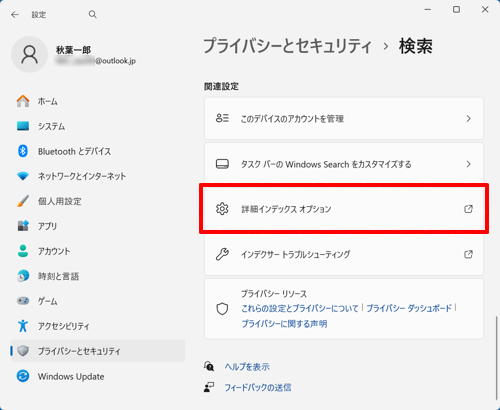Expand the このデバイスのアカウントを管理 chevron

[x=468, y=118]
